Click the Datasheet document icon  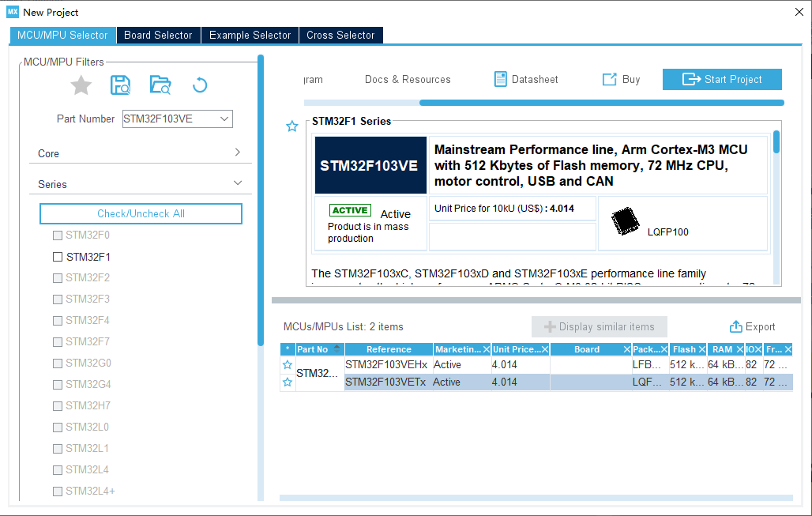(500, 79)
